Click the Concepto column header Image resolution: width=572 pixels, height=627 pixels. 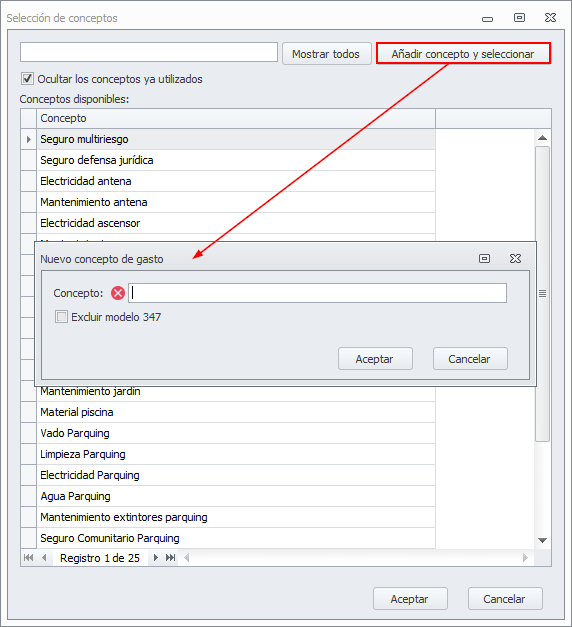pos(236,118)
